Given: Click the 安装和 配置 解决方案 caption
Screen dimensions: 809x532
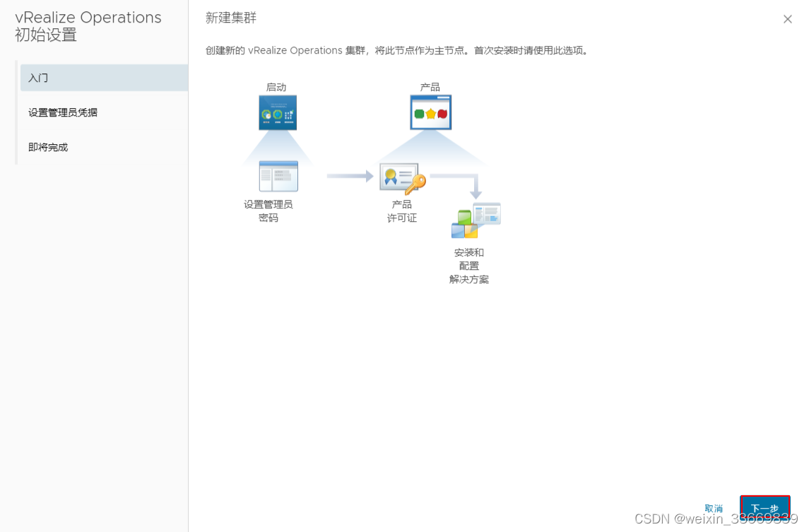Looking at the screenshot, I should tap(469, 266).
